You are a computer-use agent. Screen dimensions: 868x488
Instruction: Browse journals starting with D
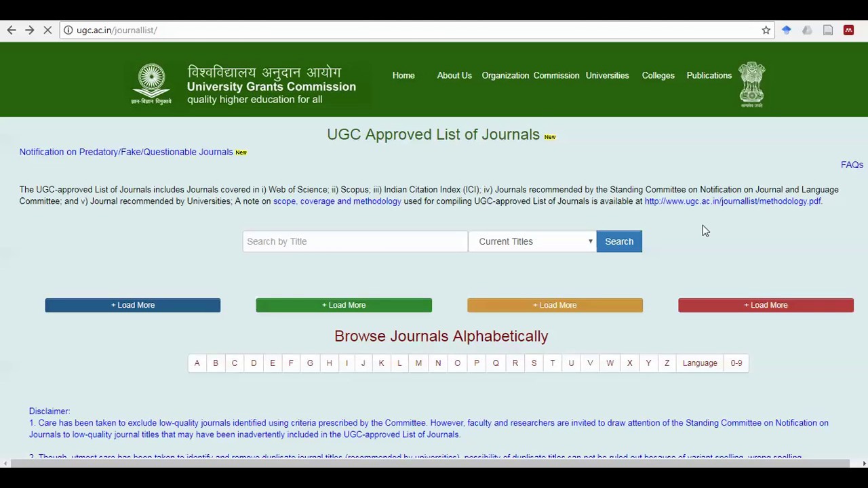(254, 363)
